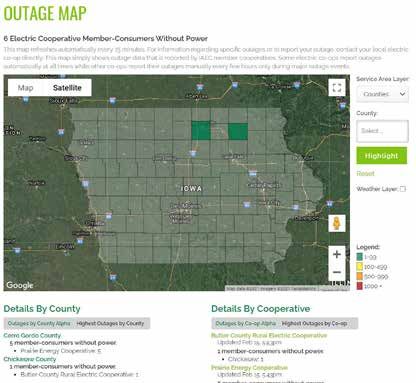Select Highest Outages by County tab
416x383 pixels.
click(110, 323)
